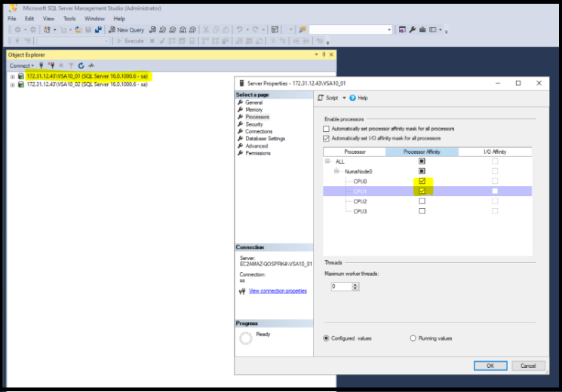Open the Database Settings page
Image resolution: width=562 pixels, height=392 pixels.
(x=266, y=139)
